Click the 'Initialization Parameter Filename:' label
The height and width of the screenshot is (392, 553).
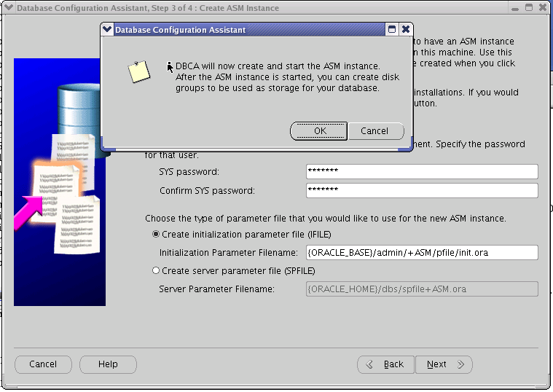pos(229,253)
